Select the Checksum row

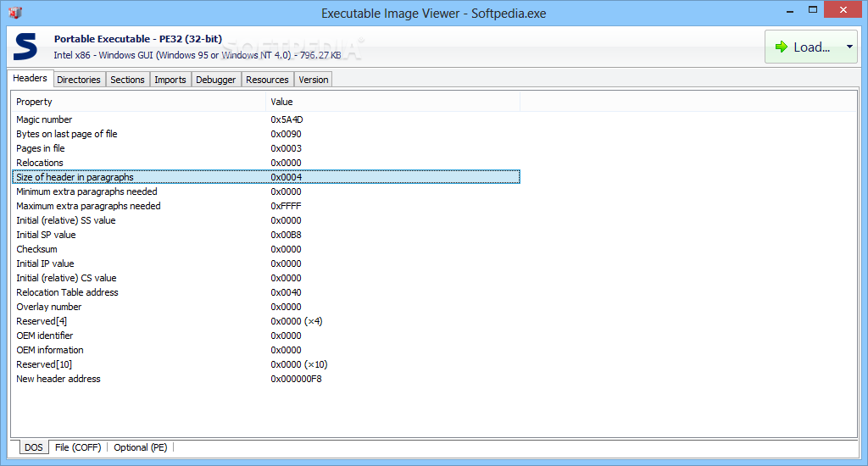[265, 249]
